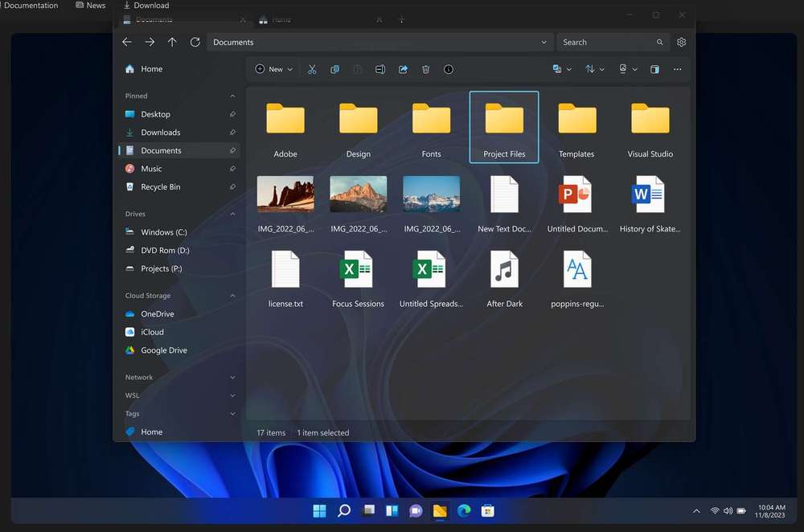Screen dimensions: 804x532
Task: Select the snowy mountain image thumbnail
Action: click(431, 194)
